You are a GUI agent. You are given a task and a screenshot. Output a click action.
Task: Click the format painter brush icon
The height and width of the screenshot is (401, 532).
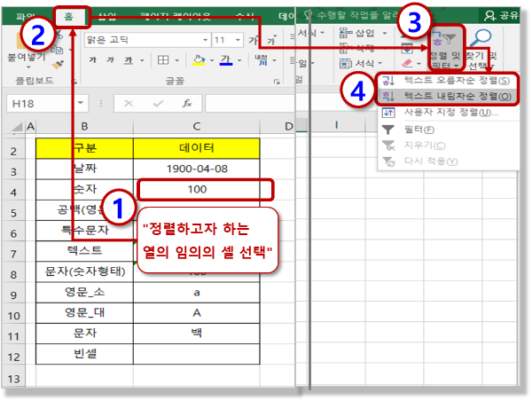pos(58,65)
